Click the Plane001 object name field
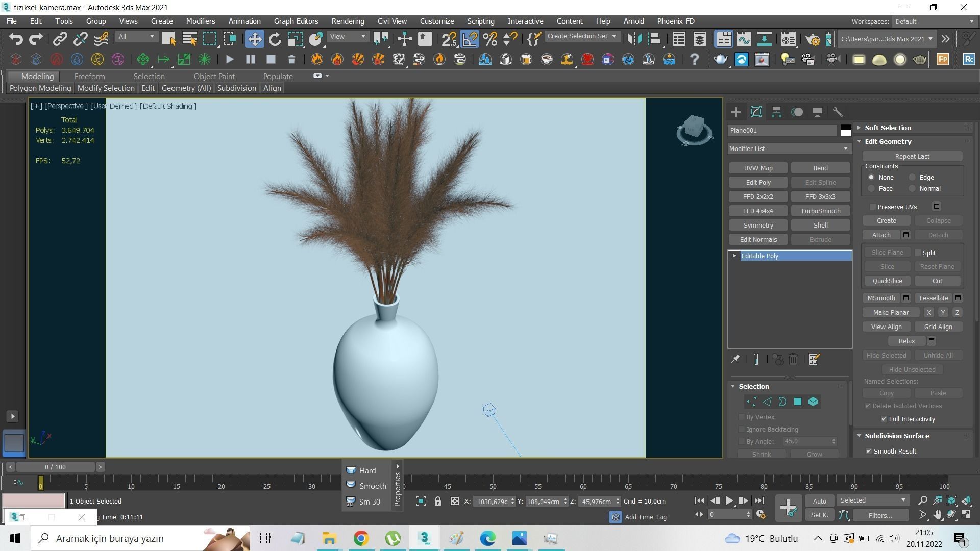This screenshot has width=980, height=551. [x=782, y=130]
